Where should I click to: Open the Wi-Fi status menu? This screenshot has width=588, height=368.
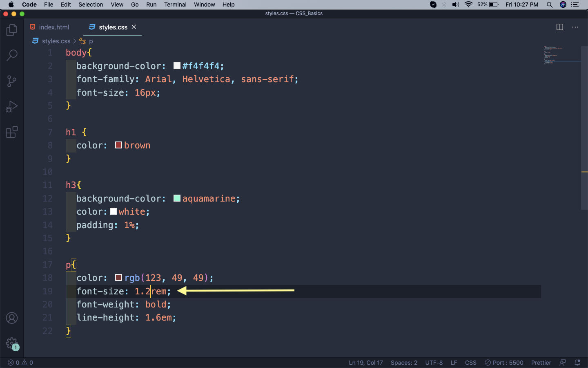point(468,4)
